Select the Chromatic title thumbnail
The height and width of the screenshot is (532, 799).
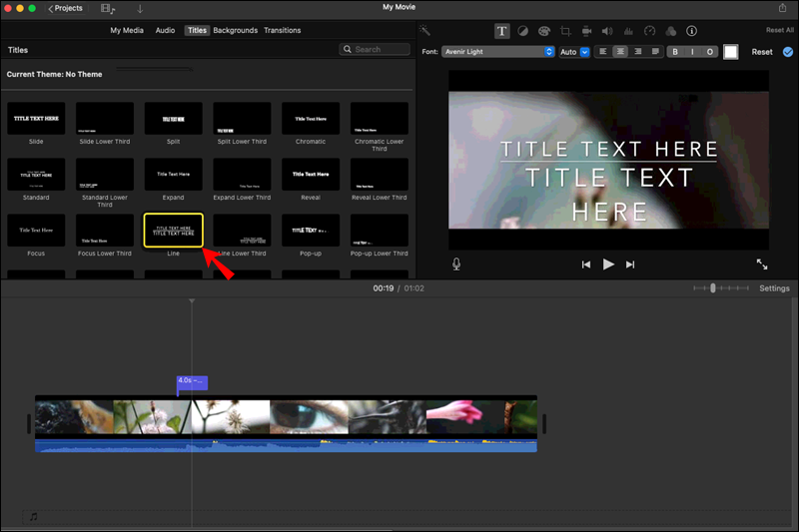pyautogui.click(x=311, y=119)
